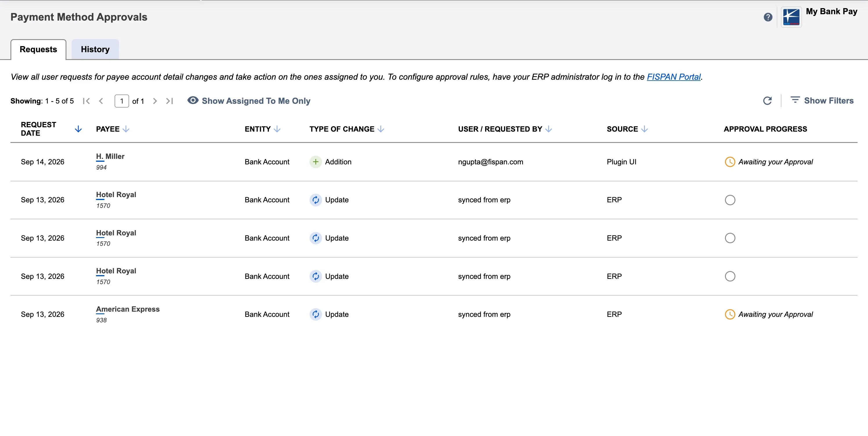The width and height of the screenshot is (868, 436).
Task: Go to previous page of results
Action: pyautogui.click(x=101, y=101)
